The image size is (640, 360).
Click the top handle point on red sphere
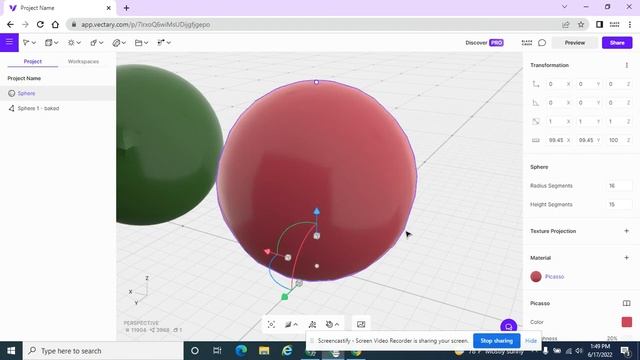click(316, 82)
